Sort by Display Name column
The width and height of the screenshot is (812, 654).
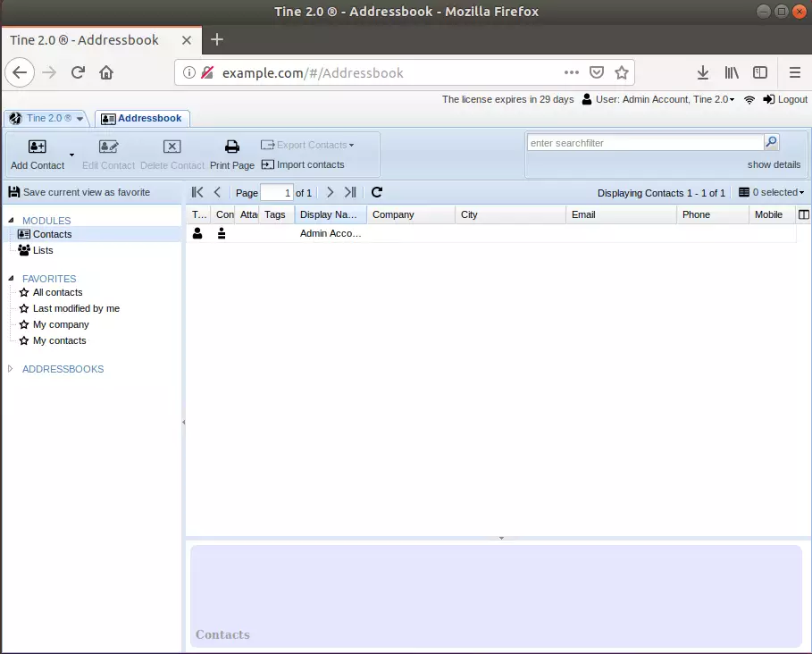[x=331, y=214]
